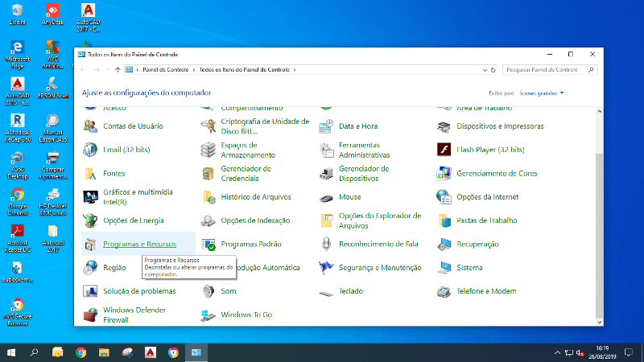Open the Windows Defender Firewall icon
The height and width of the screenshot is (362, 644).
[x=90, y=315]
